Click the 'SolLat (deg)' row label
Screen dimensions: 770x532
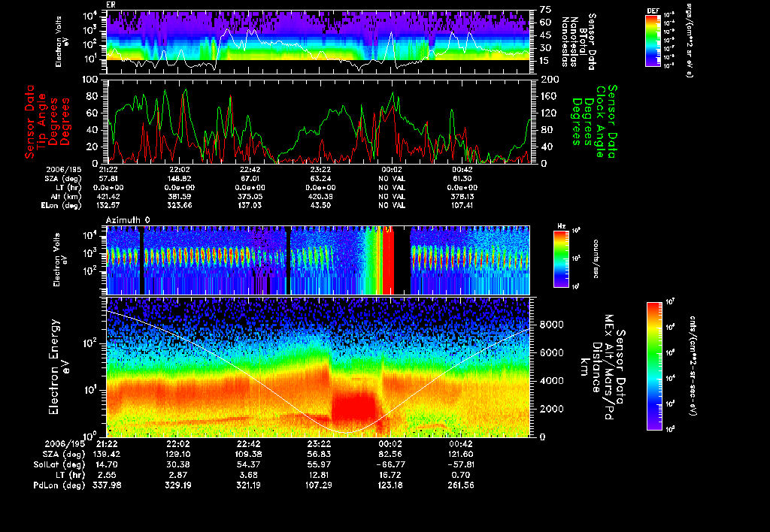[59, 464]
